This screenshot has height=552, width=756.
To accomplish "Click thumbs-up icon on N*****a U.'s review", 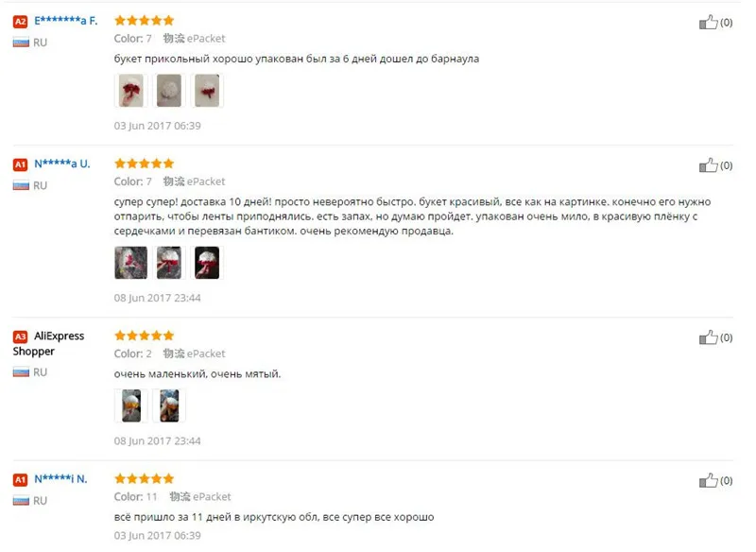I will [708, 165].
